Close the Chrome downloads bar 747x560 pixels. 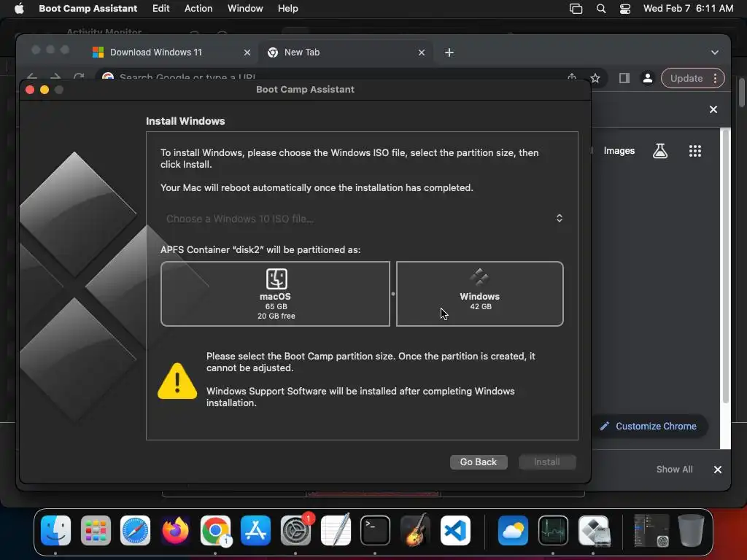(718, 470)
